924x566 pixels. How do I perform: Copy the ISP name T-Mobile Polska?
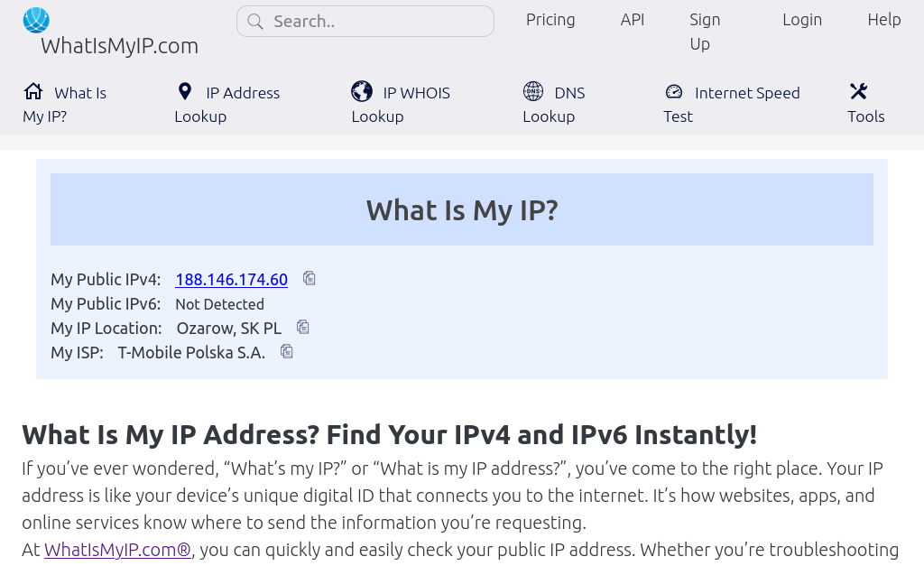coord(287,351)
